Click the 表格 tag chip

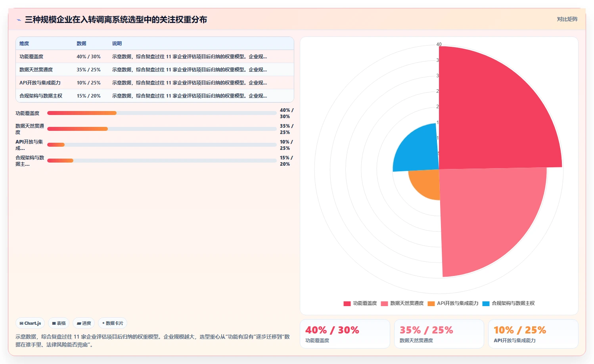pos(59,323)
